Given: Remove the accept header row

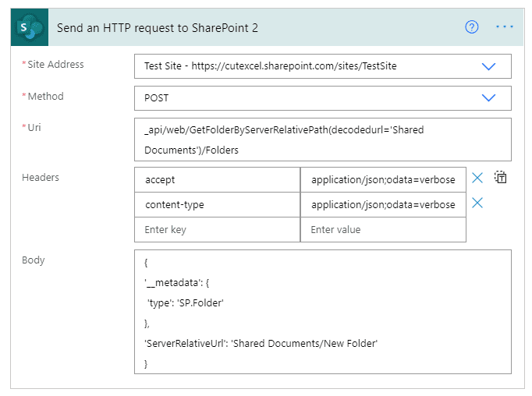Looking at the screenshot, I should point(477,177).
